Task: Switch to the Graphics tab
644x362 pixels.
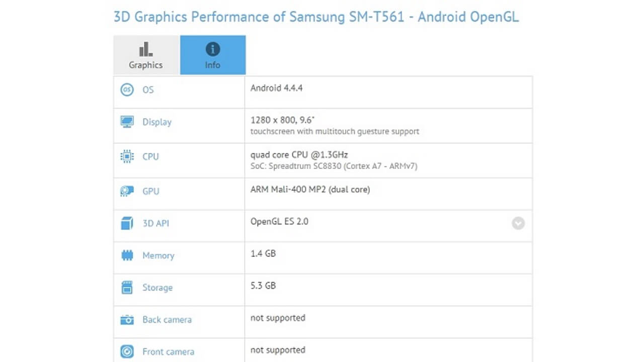Action: [145, 55]
